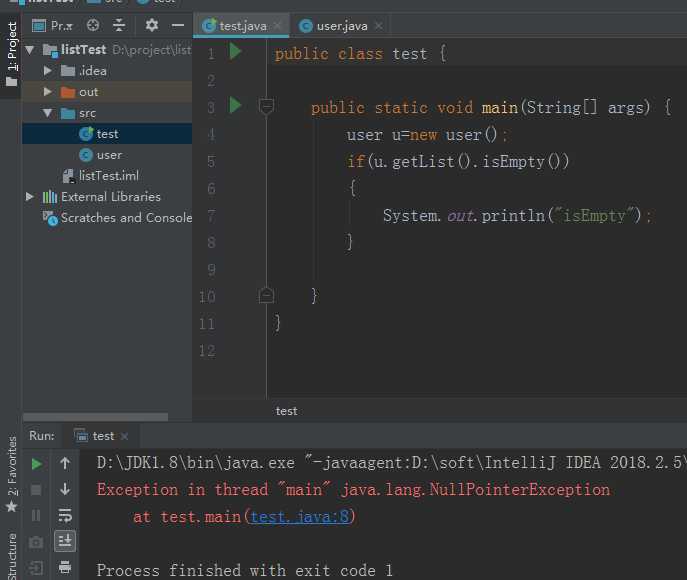687x580 pixels.
Task: Close the user.java tab
Action: click(379, 26)
